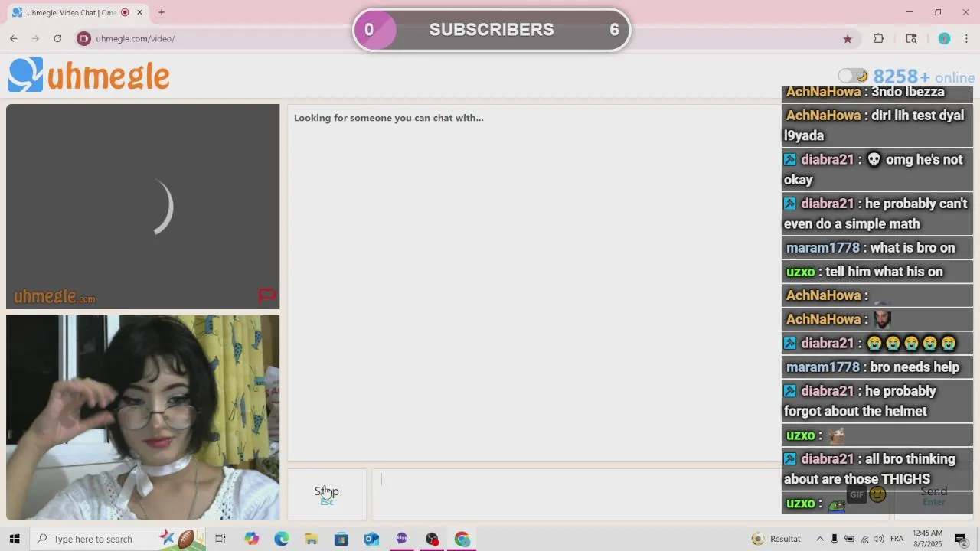Open the site info icon in address bar
Viewport: 980px width, 551px height.
pyautogui.click(x=84, y=38)
